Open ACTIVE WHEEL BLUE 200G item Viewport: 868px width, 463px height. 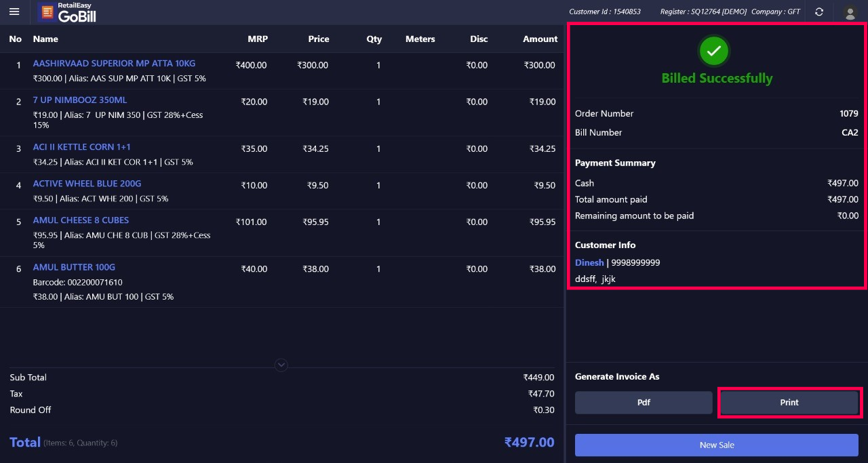click(87, 184)
